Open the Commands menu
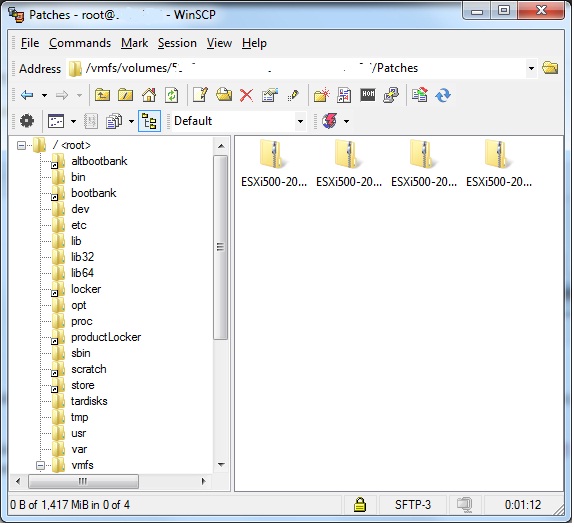The height and width of the screenshot is (527, 574). (x=80, y=43)
